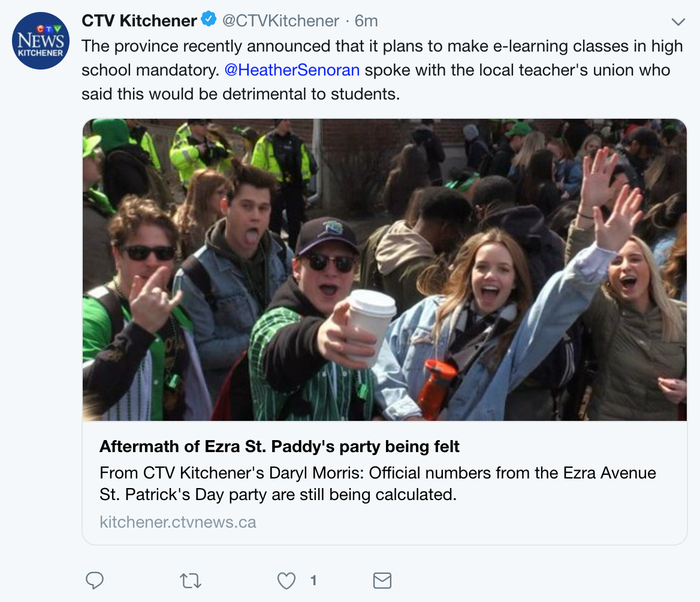Click the like count number 1
Viewport: 700px width, 602px height.
[x=313, y=580]
